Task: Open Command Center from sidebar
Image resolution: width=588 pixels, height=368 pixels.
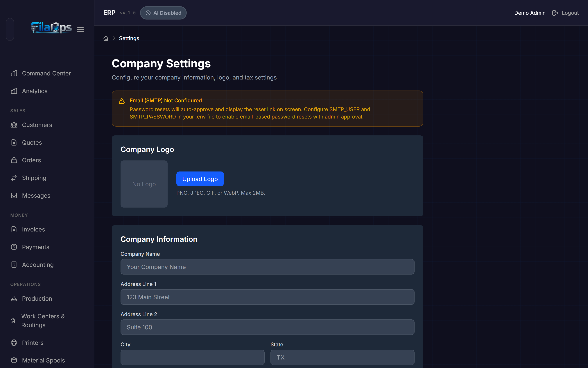Action: point(47,73)
